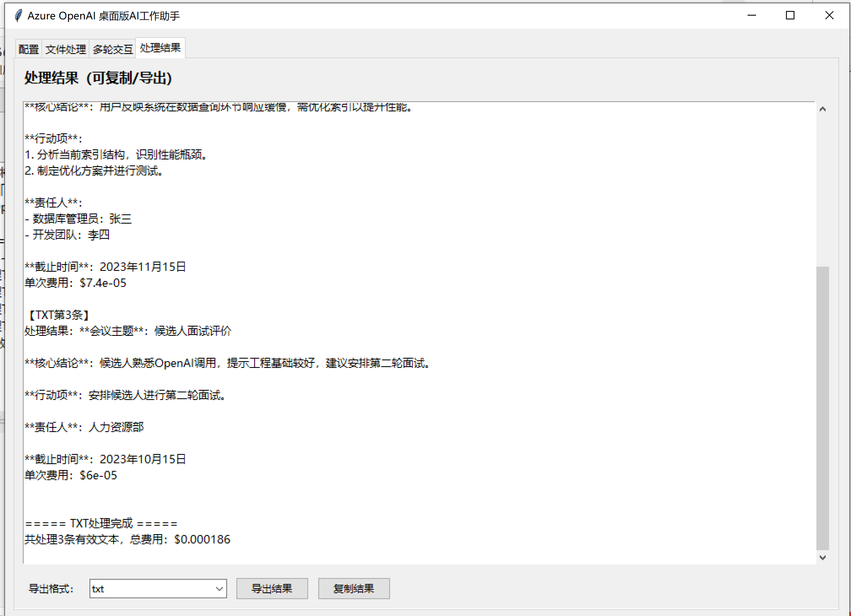This screenshot has width=851, height=616.
Task: Minimize the AI assistant window
Action: click(x=751, y=16)
